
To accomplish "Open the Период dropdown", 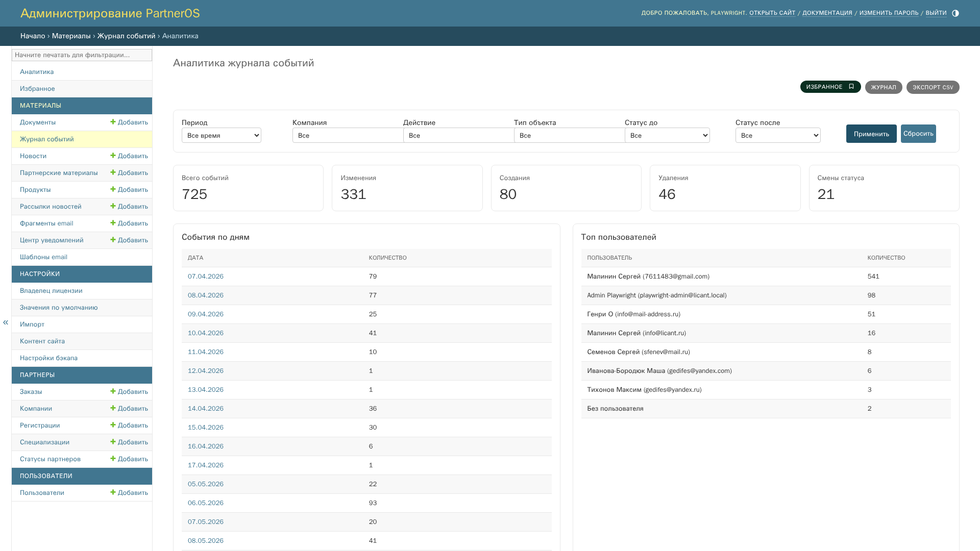I will 222,135.
